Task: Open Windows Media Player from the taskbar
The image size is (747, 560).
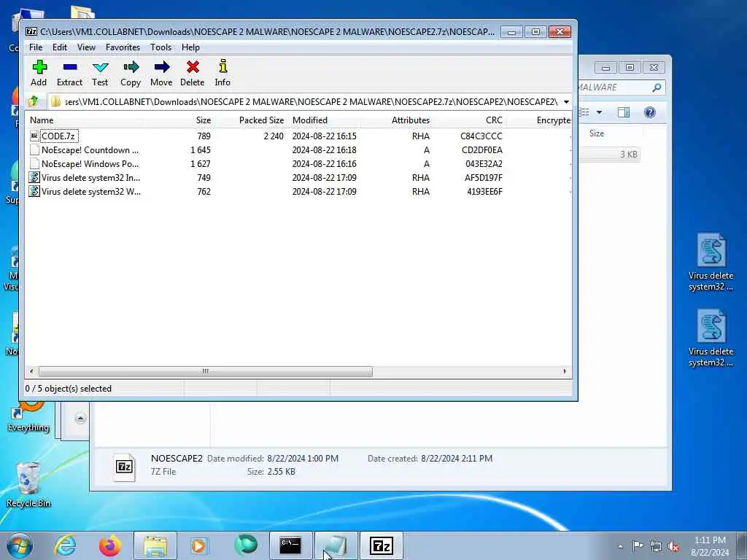Action: click(x=198, y=545)
